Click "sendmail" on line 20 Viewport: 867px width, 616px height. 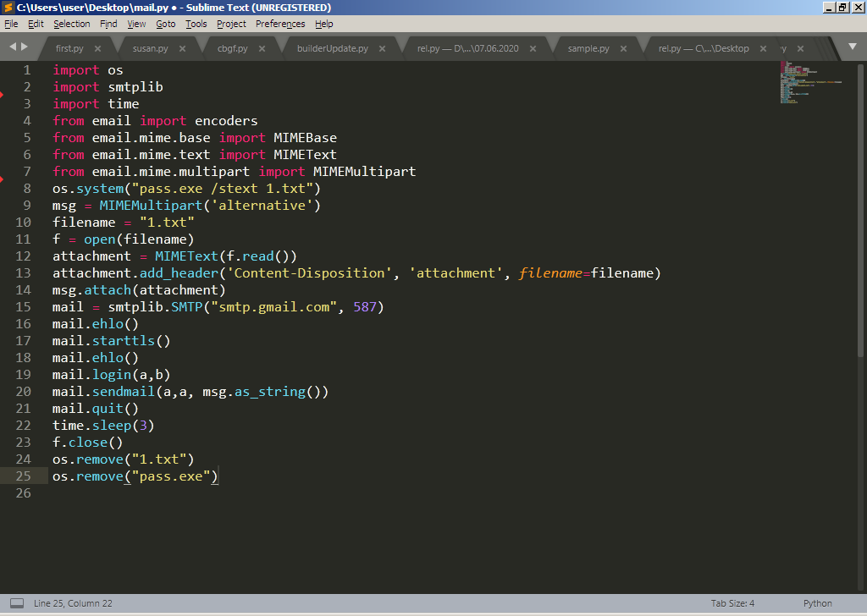[x=124, y=392]
